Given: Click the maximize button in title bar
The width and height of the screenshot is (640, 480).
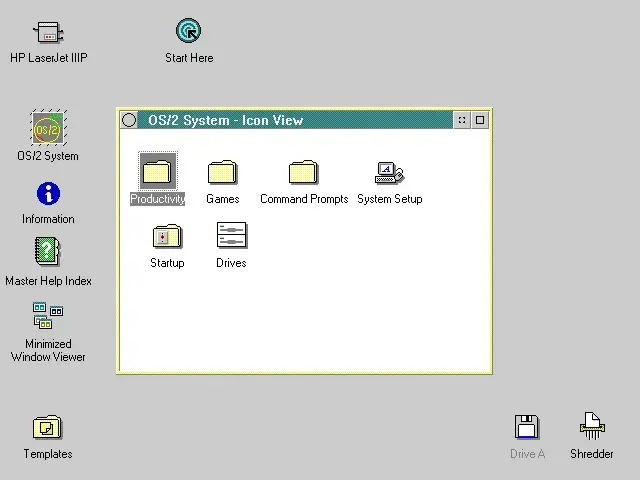Looking at the screenshot, I should click(x=480, y=120).
